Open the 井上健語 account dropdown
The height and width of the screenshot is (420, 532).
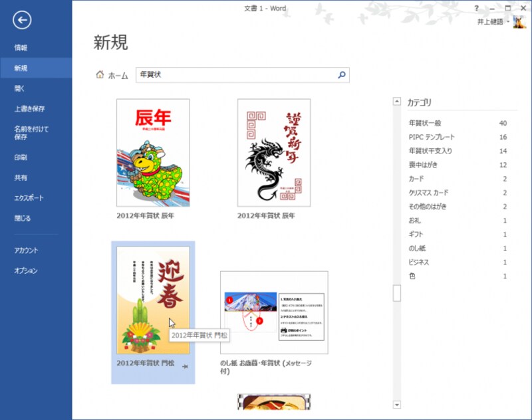pyautogui.click(x=509, y=22)
